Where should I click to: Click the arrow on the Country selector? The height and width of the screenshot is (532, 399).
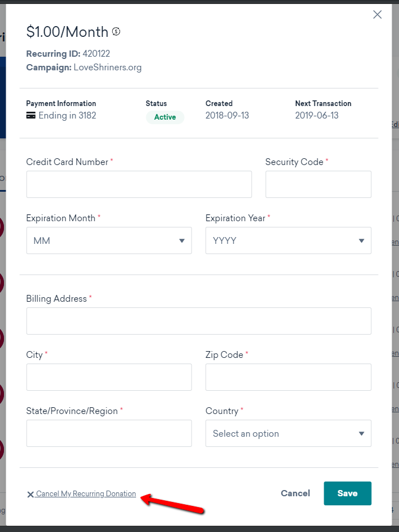coord(362,433)
